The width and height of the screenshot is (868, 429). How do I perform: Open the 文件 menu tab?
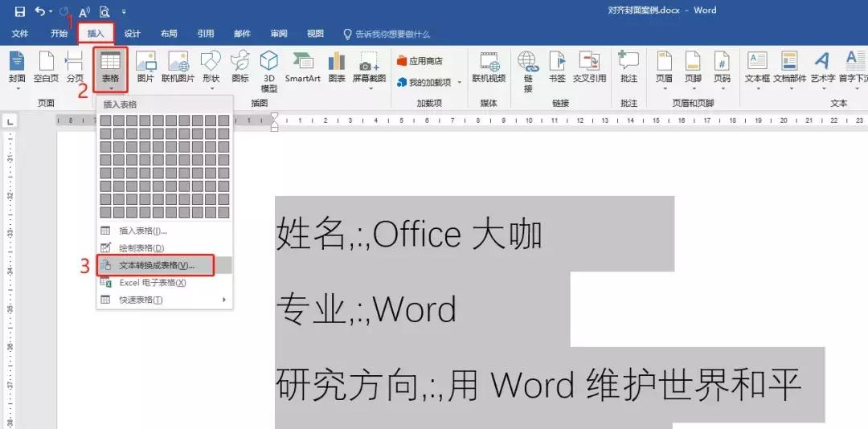tap(20, 34)
